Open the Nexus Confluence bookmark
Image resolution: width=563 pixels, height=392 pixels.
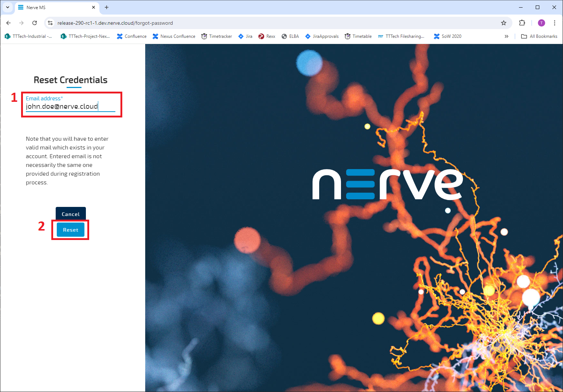pyautogui.click(x=174, y=36)
